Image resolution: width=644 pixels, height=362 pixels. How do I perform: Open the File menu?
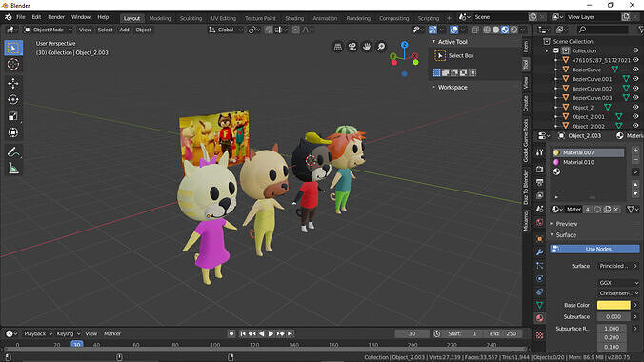point(21,17)
